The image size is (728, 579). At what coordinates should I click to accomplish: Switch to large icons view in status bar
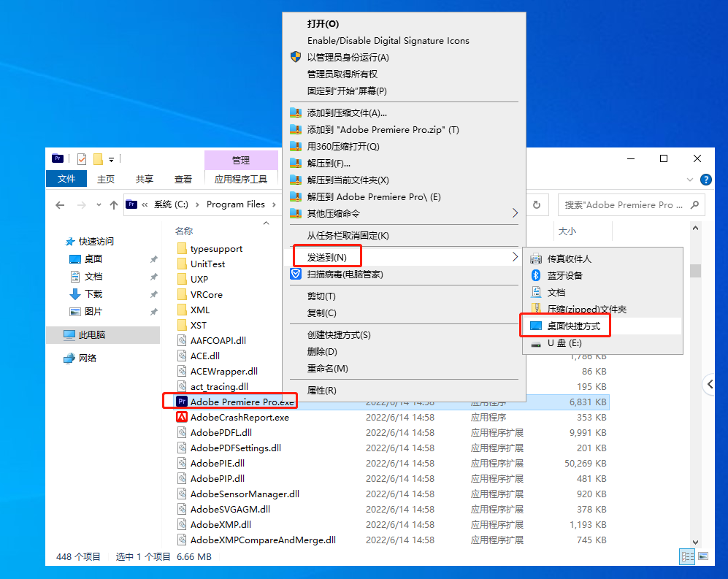coord(703,556)
